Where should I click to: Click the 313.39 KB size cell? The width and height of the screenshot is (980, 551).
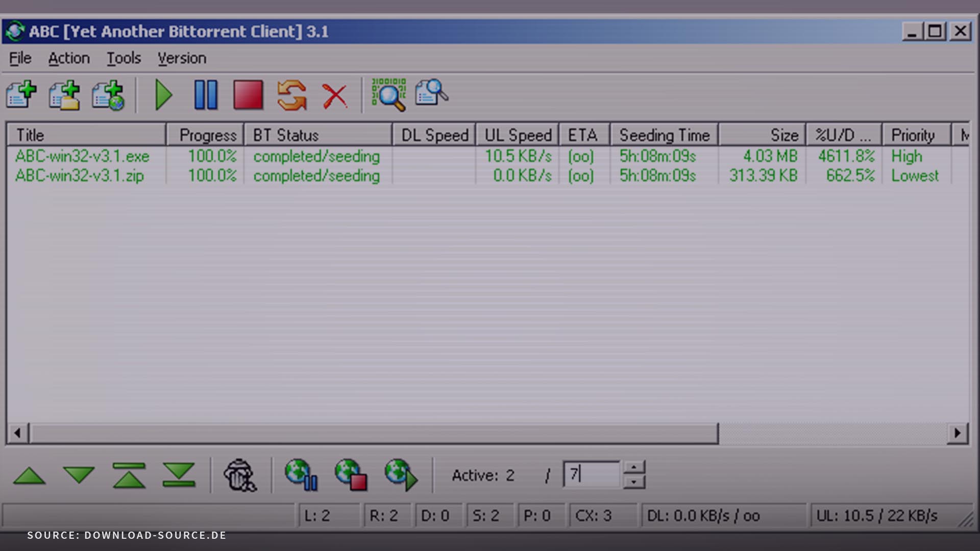coord(763,176)
